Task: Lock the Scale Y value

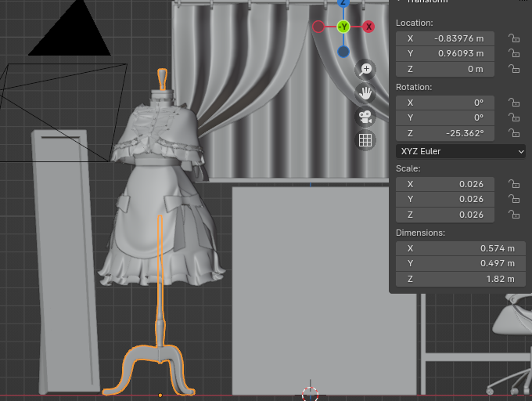Action: coord(514,199)
